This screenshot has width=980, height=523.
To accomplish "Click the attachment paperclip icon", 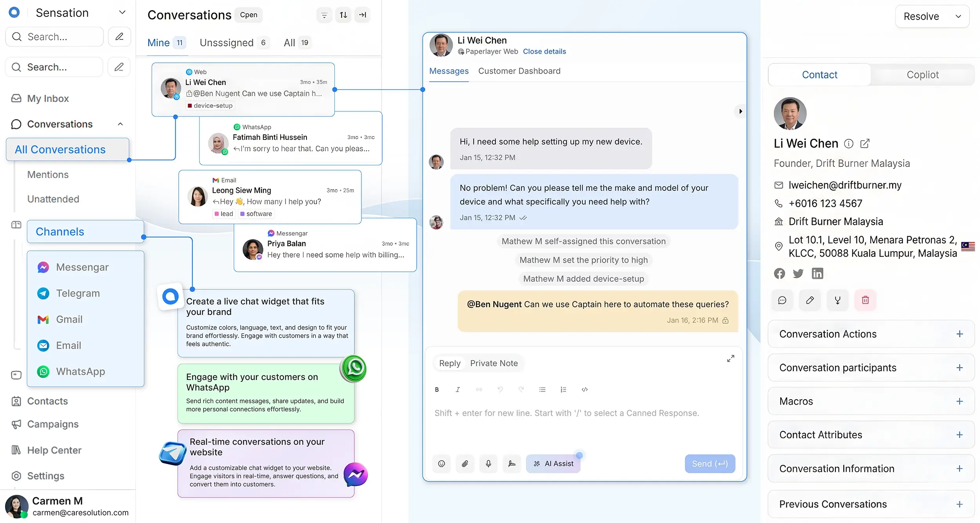I will tap(465, 463).
